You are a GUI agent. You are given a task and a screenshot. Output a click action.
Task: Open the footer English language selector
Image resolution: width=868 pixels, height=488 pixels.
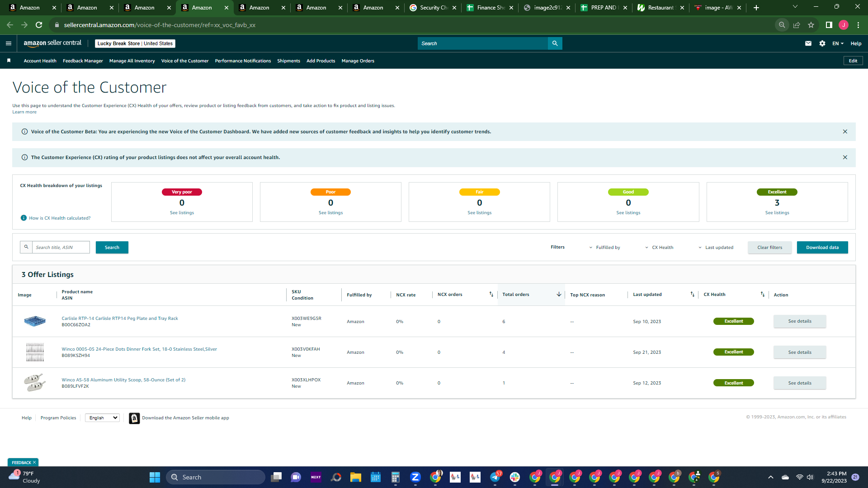(103, 418)
